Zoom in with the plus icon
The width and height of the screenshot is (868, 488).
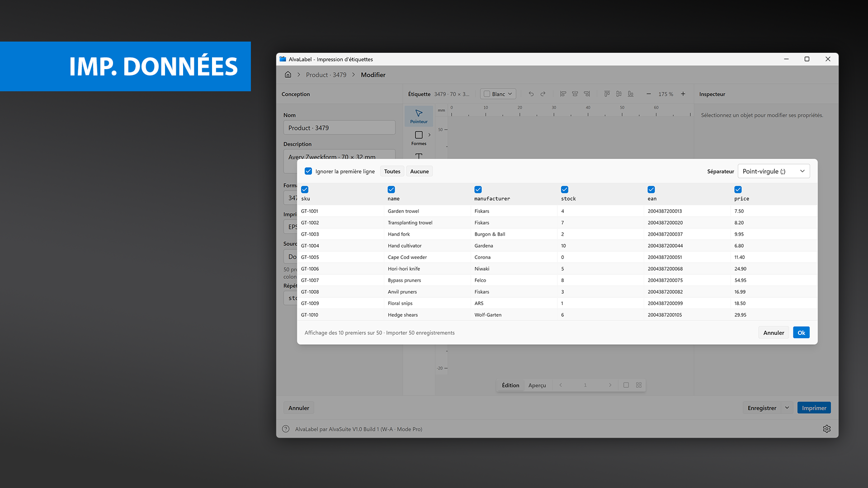coord(683,94)
